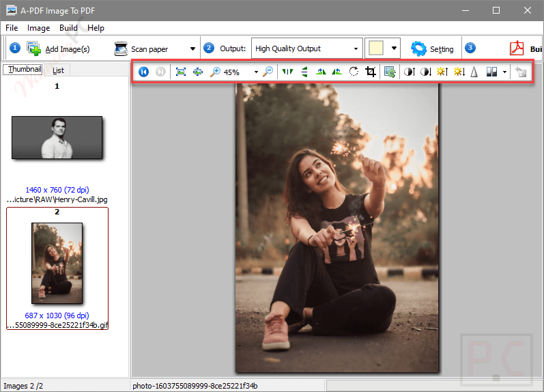Go to the previous image
The width and height of the screenshot is (544, 392).
pos(143,72)
